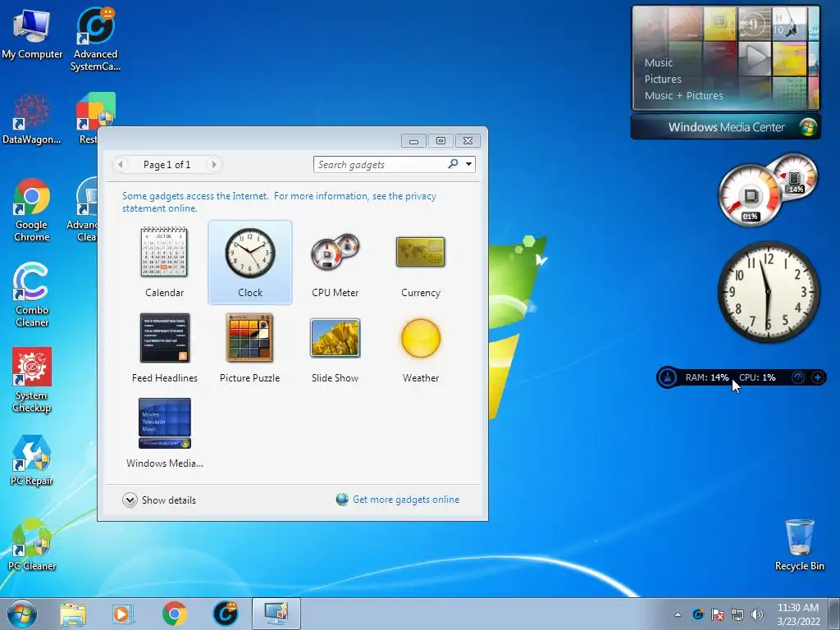Click RAM: 14% on performance monitor
Viewport: 840px width, 630px height.
click(706, 377)
